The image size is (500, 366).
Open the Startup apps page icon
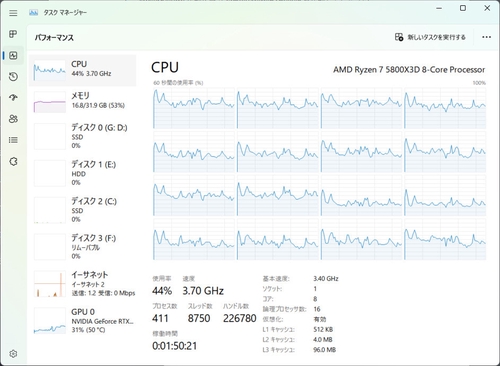13,98
